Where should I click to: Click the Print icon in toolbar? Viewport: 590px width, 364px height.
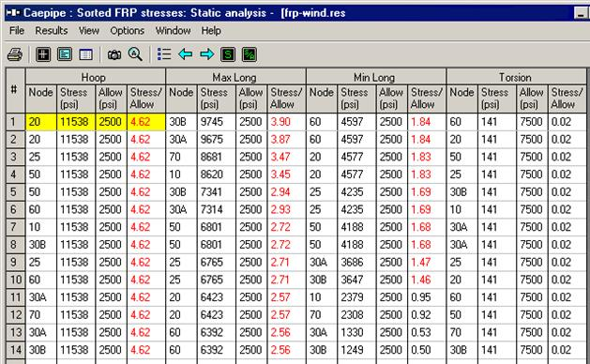click(x=15, y=54)
